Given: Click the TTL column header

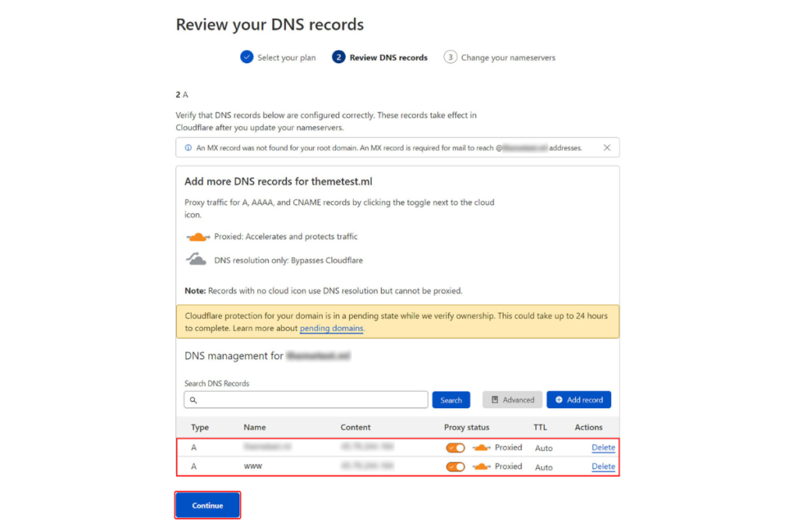Looking at the screenshot, I should pos(540,427).
